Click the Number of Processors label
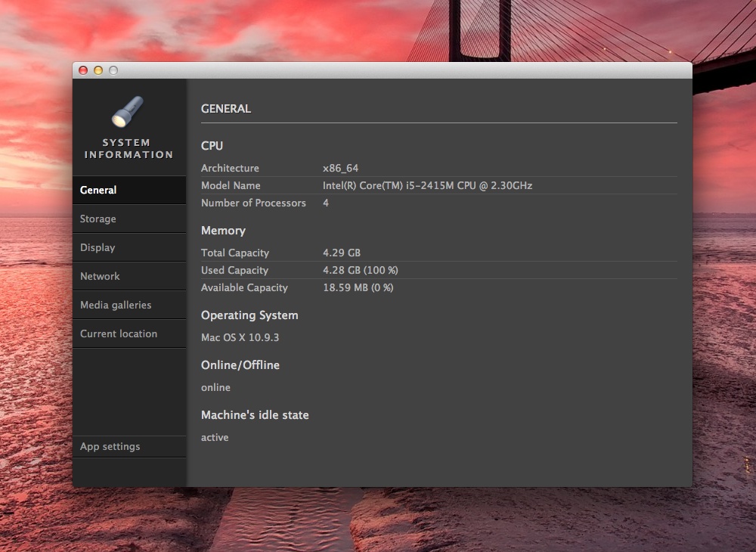The height and width of the screenshot is (552, 756). coord(253,203)
